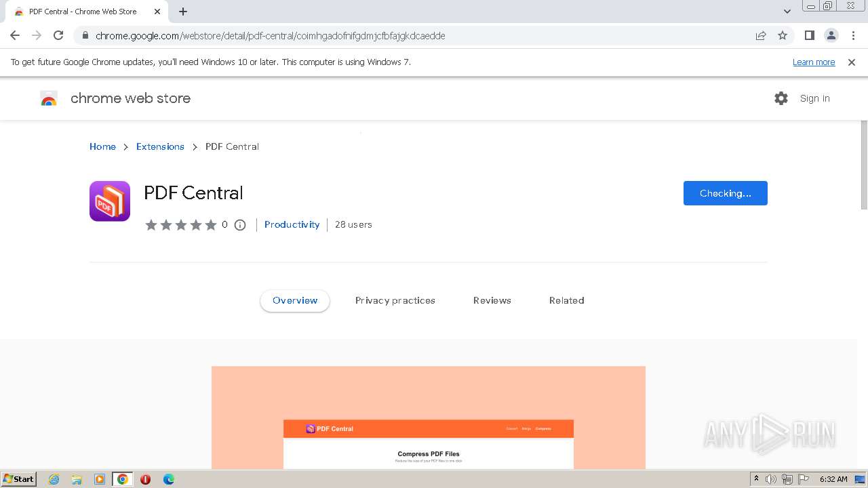
Task: Go back with the browser back arrow
Action: coord(15,35)
